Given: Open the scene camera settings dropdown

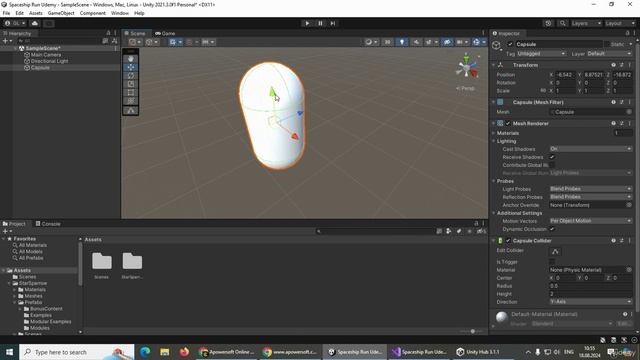Looking at the screenshot, I should point(462,42).
